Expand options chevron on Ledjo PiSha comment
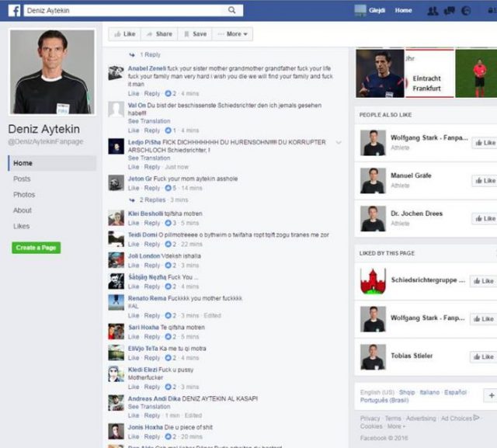 (x=339, y=143)
